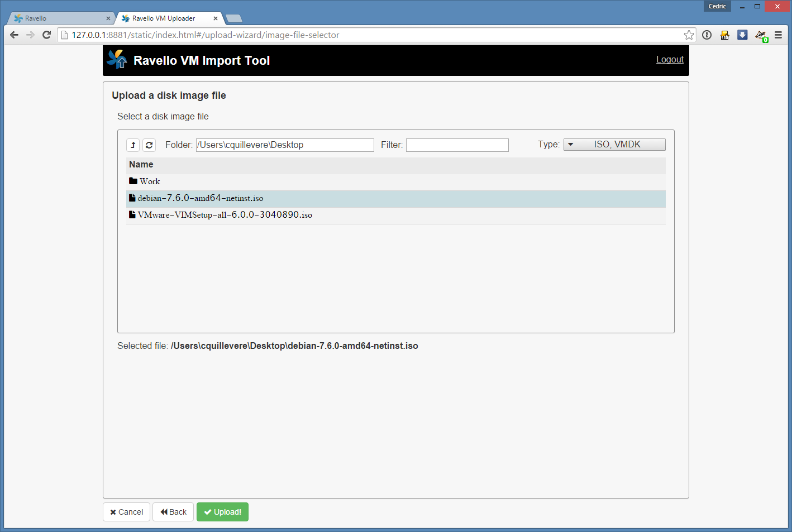Image resolution: width=792 pixels, height=532 pixels.
Task: Go back using browser back arrow
Action: (x=15, y=35)
